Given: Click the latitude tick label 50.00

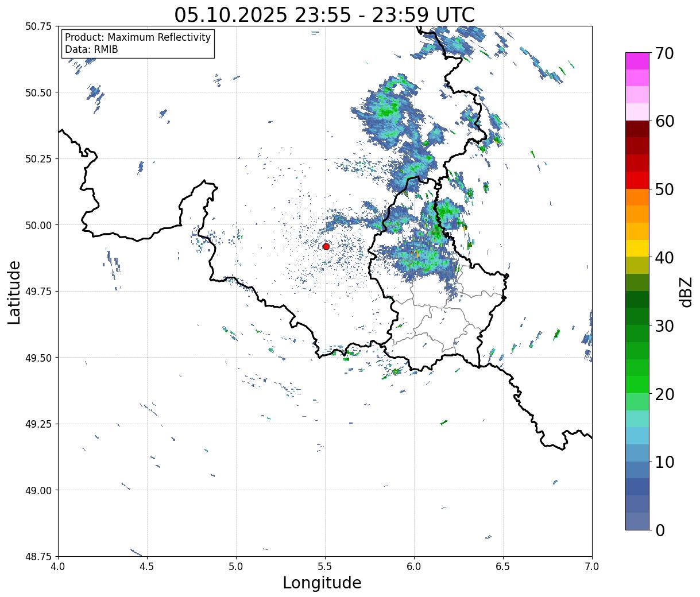Looking at the screenshot, I should coord(38,225).
